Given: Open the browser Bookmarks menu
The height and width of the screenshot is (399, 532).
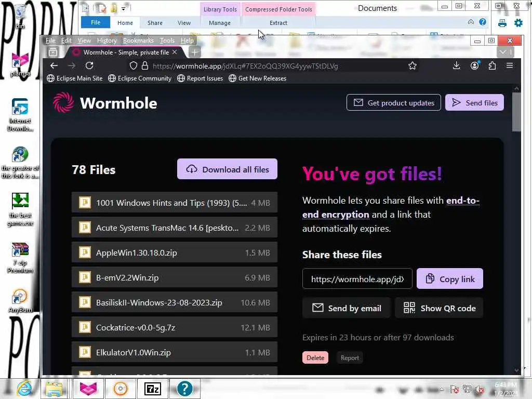Looking at the screenshot, I should pyautogui.click(x=138, y=41).
